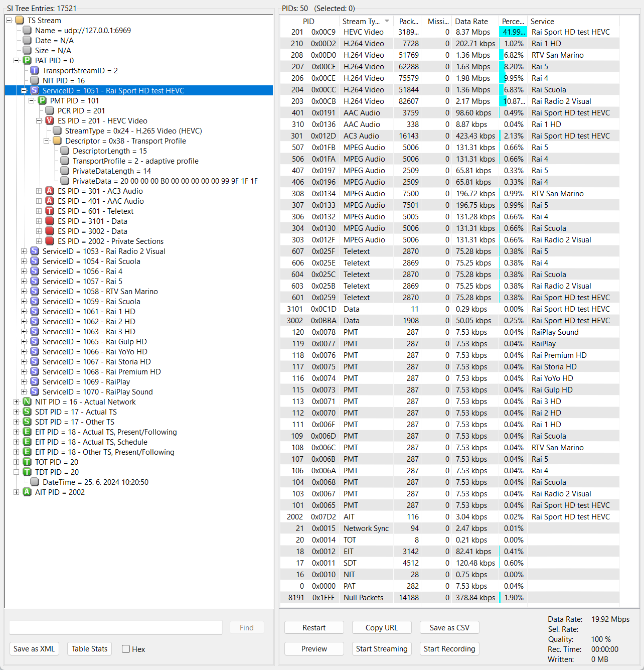
Task: Click the T icon next to TransportStreamID = 2
Action: tap(35, 71)
